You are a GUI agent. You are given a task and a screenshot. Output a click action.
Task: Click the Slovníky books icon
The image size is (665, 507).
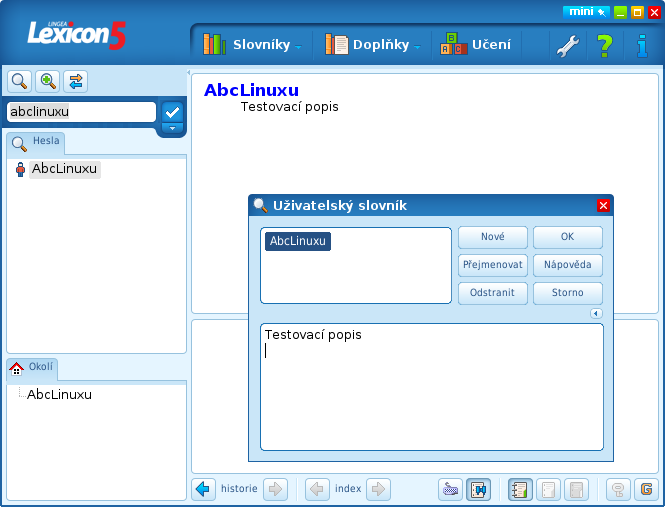click(x=214, y=44)
